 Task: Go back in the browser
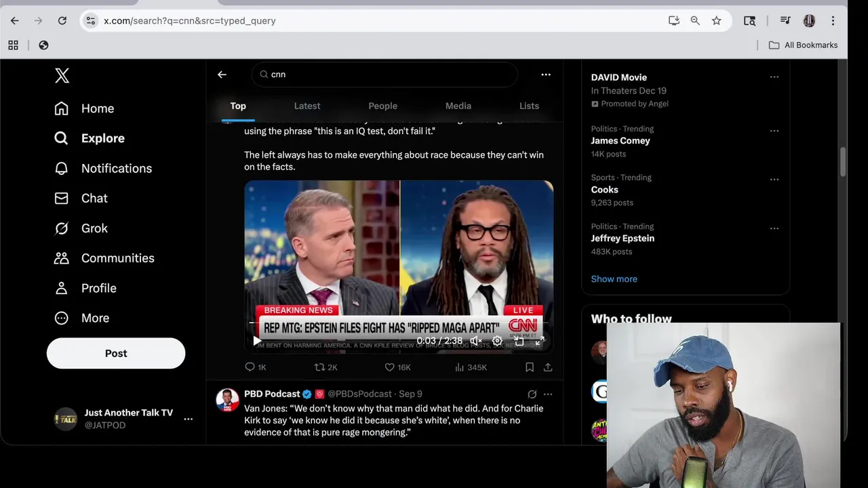pyautogui.click(x=15, y=21)
